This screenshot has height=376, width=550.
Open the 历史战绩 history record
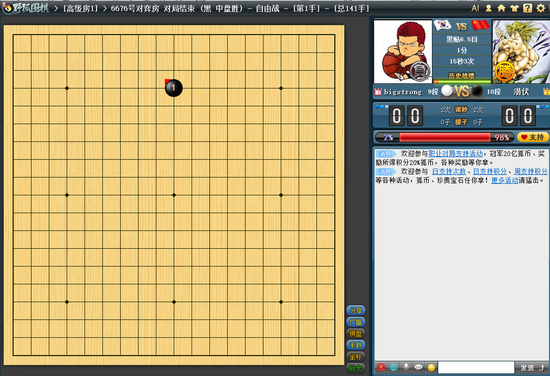pyautogui.click(x=462, y=76)
